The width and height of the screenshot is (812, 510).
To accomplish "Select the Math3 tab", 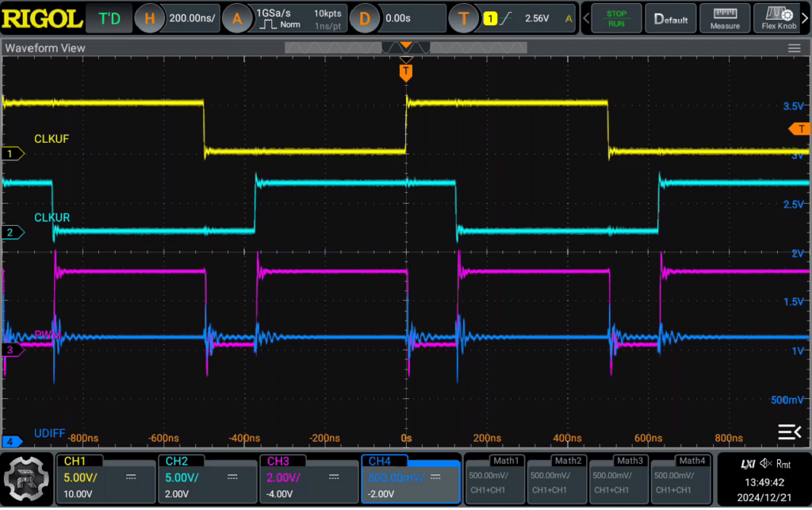I will click(x=619, y=478).
